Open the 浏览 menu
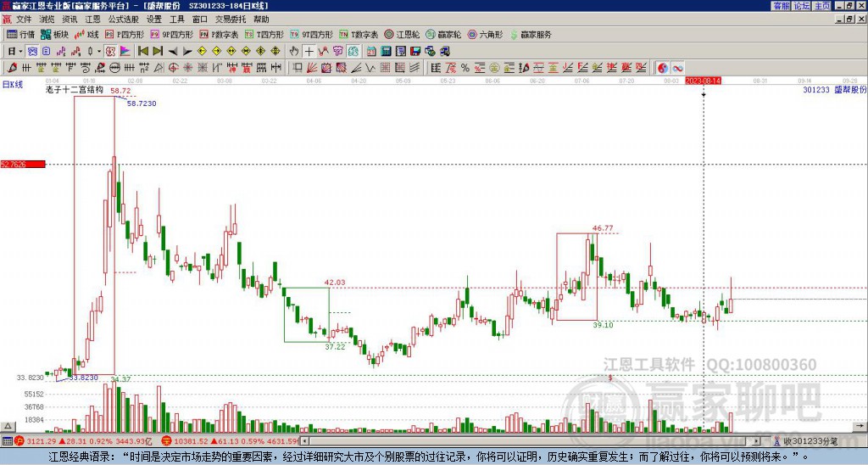 [x=47, y=20]
